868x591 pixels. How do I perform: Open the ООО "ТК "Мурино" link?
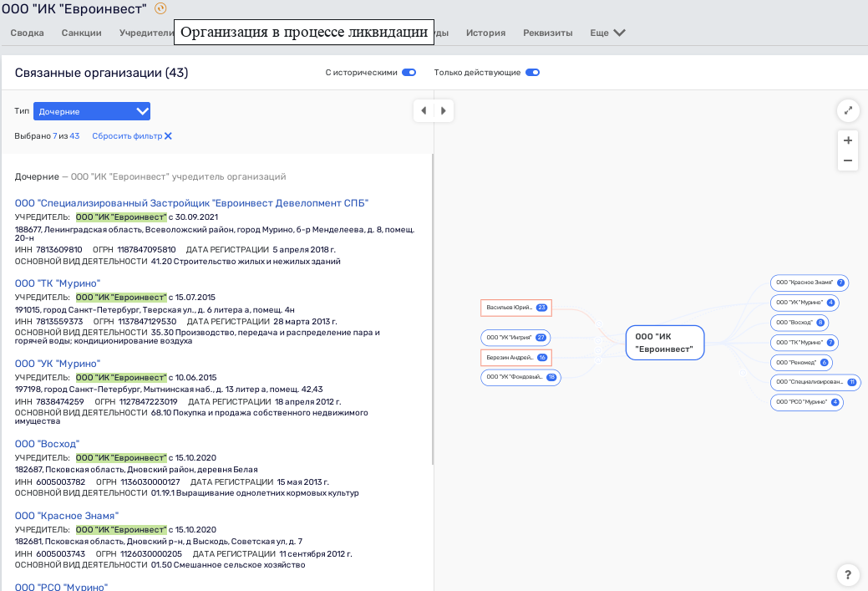point(58,283)
